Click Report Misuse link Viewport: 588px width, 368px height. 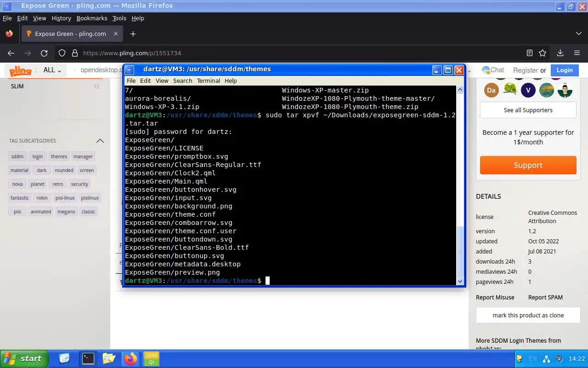click(495, 297)
